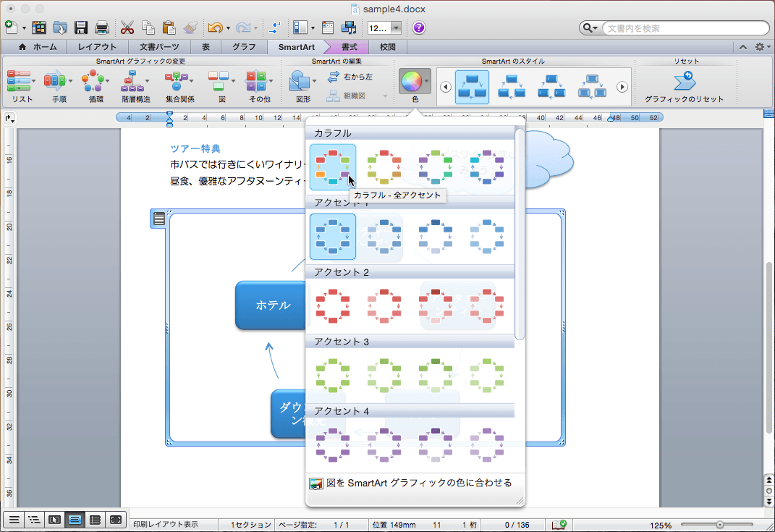
Task: Cut selection with scissors icon
Action: [127, 28]
